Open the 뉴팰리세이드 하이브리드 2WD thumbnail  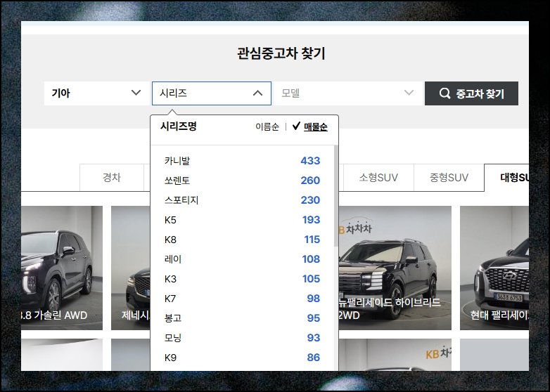(395, 268)
